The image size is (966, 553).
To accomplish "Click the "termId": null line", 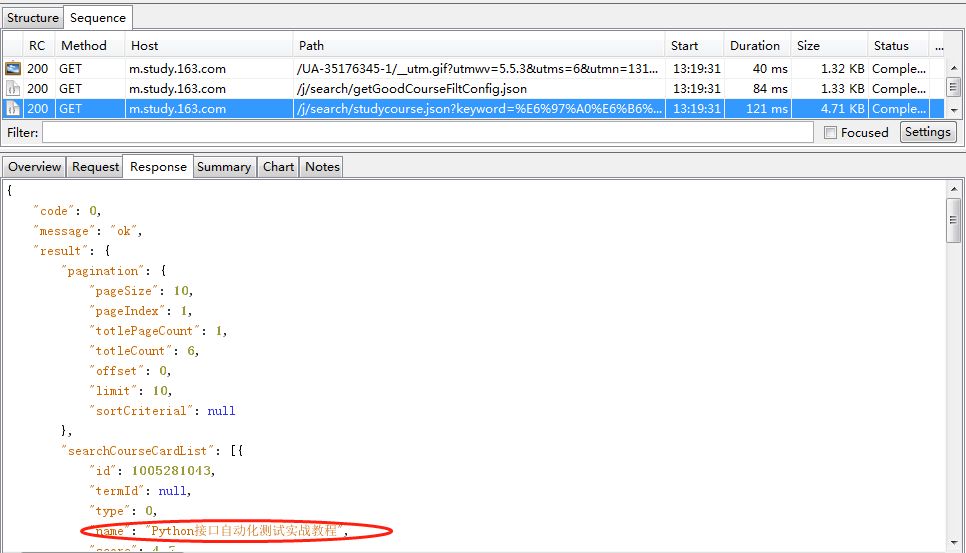I will pyautogui.click(x=140, y=491).
